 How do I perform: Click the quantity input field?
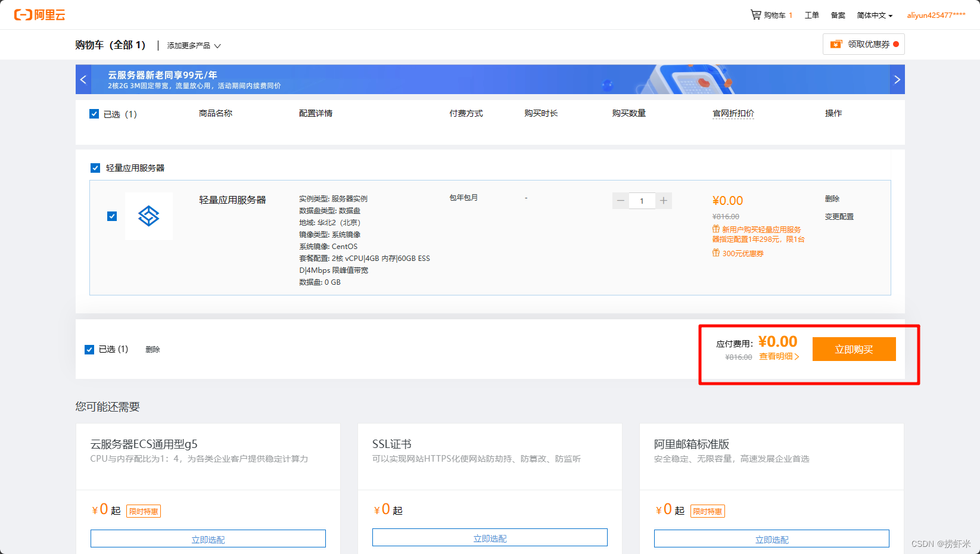pyautogui.click(x=642, y=201)
